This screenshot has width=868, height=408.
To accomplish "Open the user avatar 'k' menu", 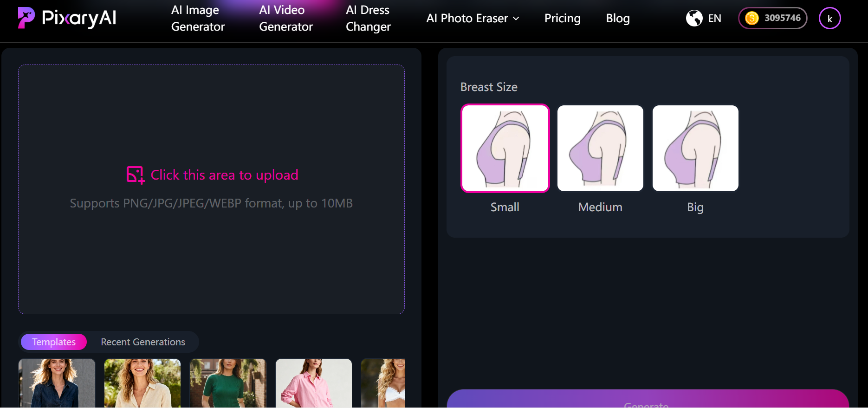I will [x=829, y=19].
